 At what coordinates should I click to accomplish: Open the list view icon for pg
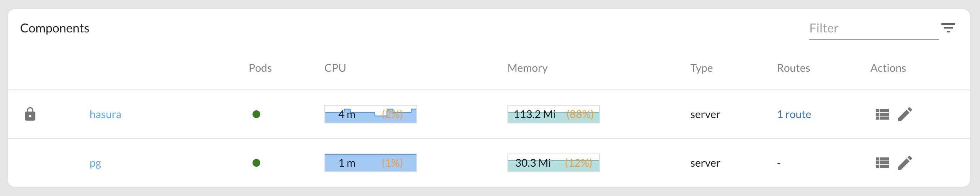[882, 163]
